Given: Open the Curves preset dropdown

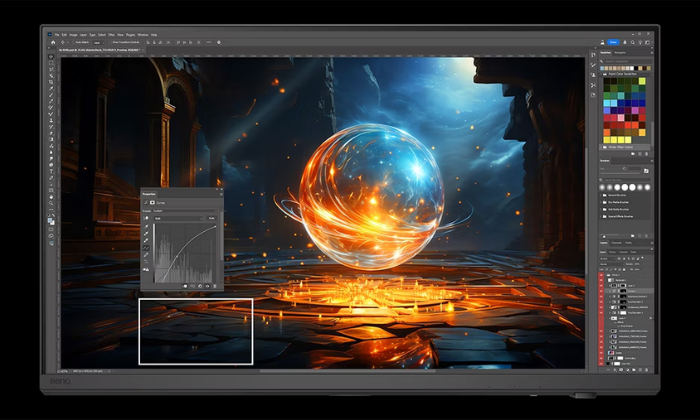Looking at the screenshot, I should coord(184,209).
